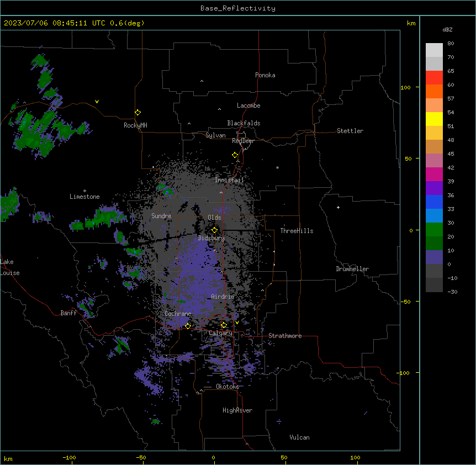476x465 pixels.
Task: Click the RedDeer city label
Action: 243,141
